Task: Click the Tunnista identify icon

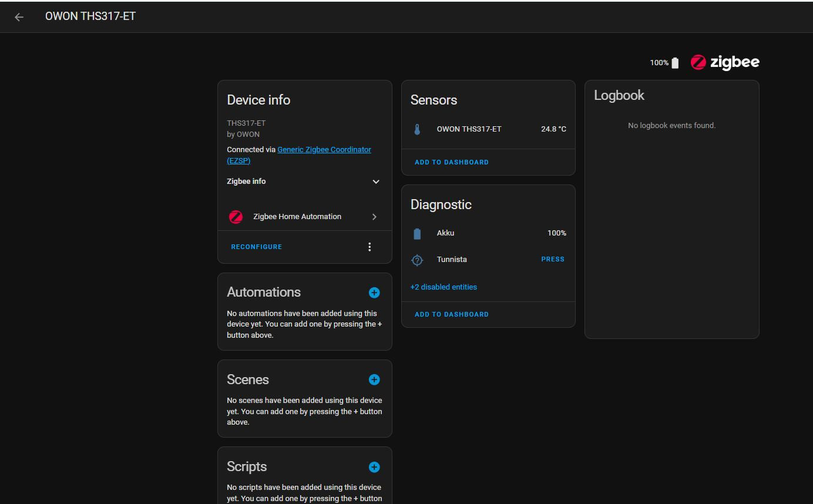Action: [x=417, y=260]
